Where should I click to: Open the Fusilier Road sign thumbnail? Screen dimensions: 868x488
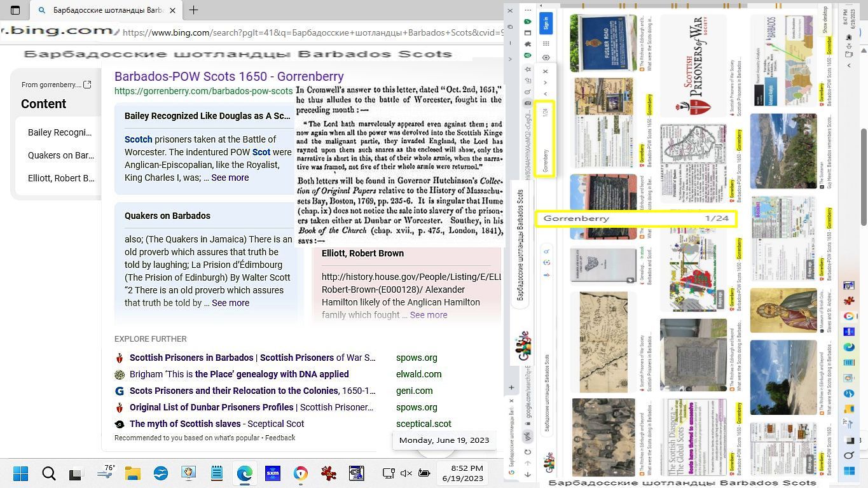tap(603, 43)
